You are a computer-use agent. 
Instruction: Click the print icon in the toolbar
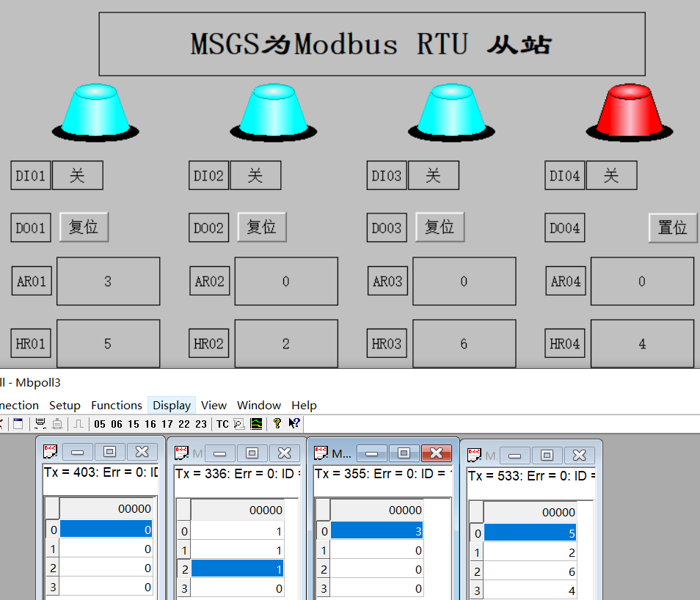[x=38, y=423]
